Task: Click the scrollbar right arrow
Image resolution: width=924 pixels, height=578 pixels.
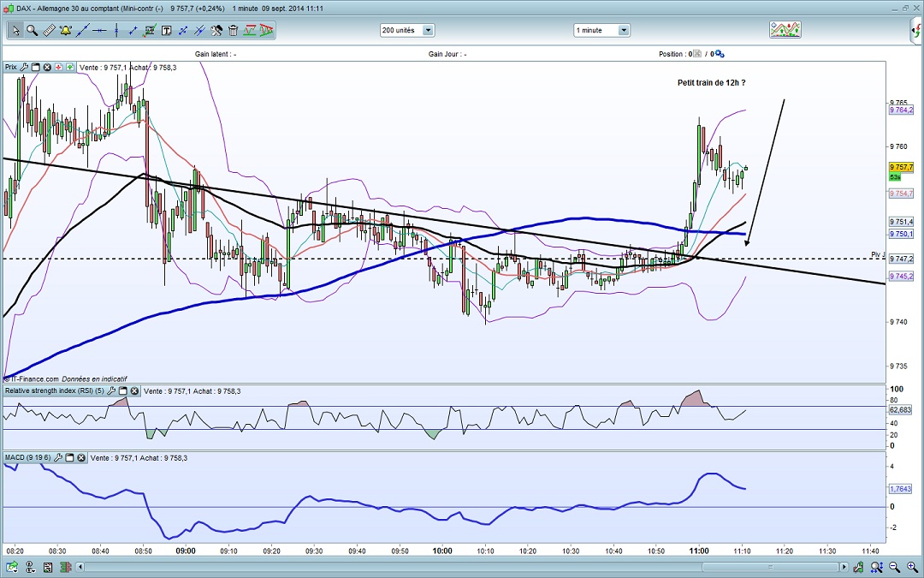Action: tap(844, 568)
